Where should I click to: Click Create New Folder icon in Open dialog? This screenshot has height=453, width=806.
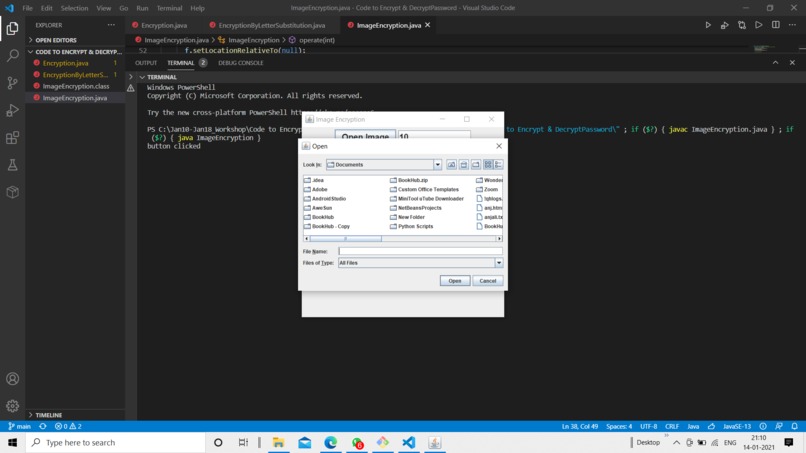tap(476, 165)
